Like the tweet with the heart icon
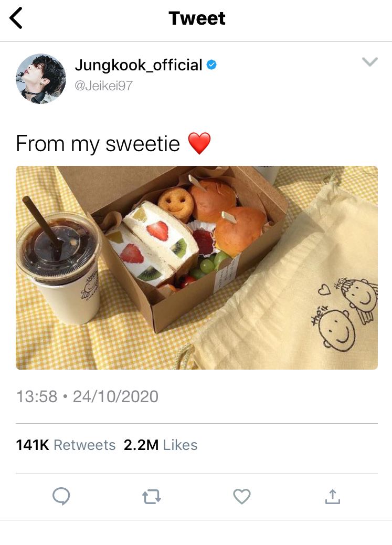The height and width of the screenshot is (545, 392). click(x=242, y=496)
